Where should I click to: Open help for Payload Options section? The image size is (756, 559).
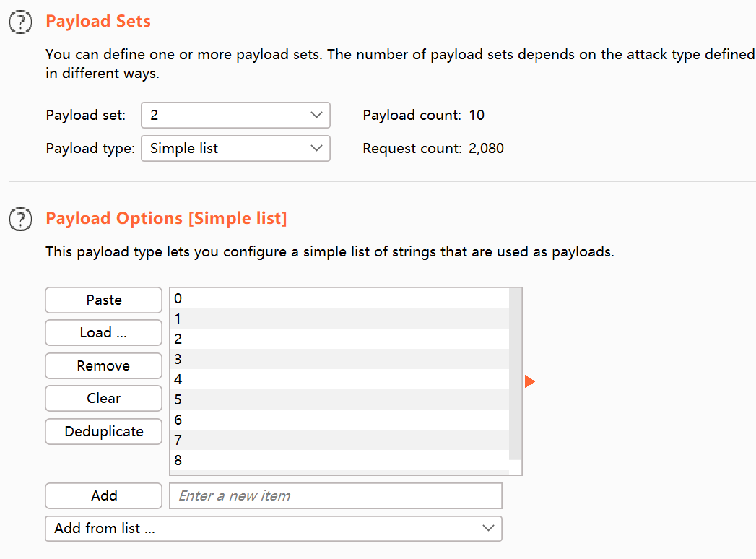(21, 219)
